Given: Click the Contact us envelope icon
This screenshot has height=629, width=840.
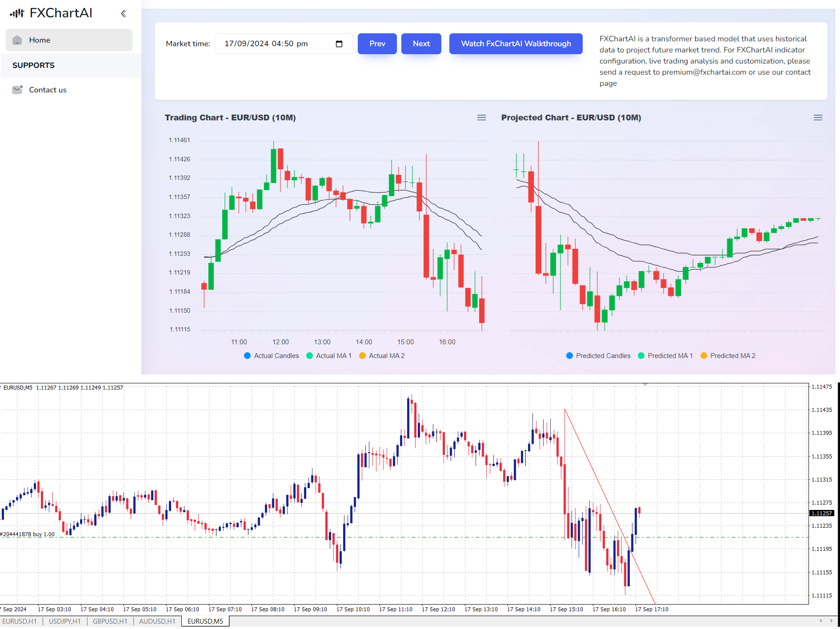Looking at the screenshot, I should (x=17, y=90).
